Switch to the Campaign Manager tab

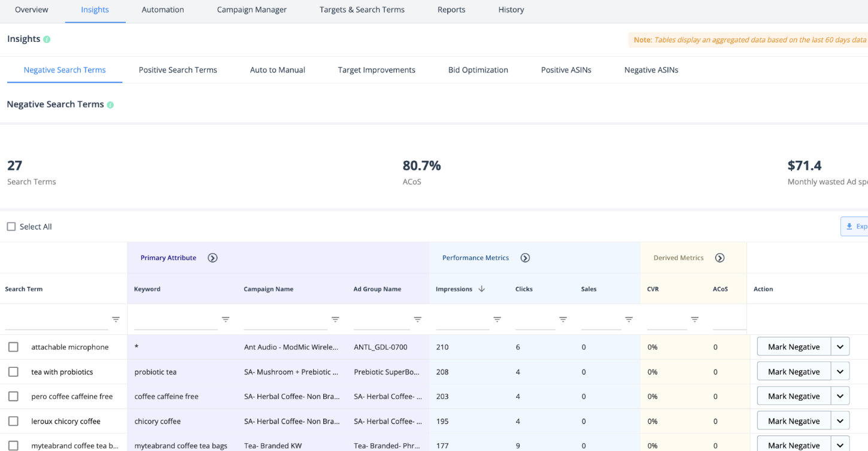251,10
